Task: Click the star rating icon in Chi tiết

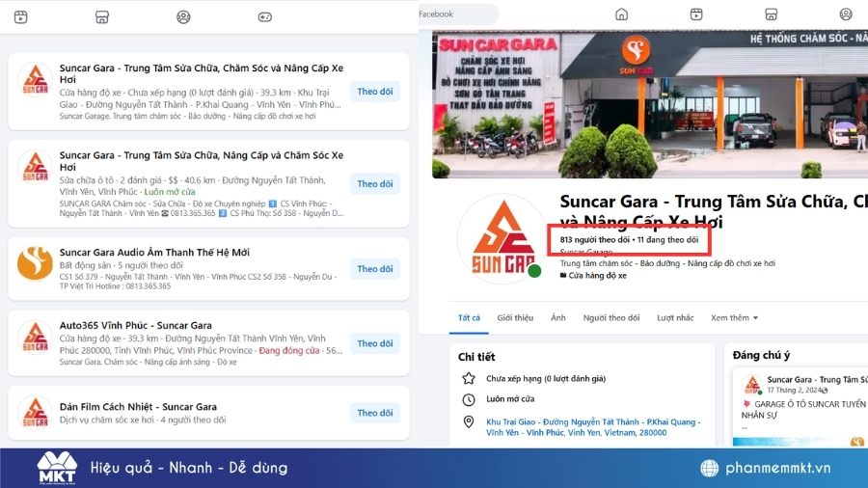Action: coord(469,378)
